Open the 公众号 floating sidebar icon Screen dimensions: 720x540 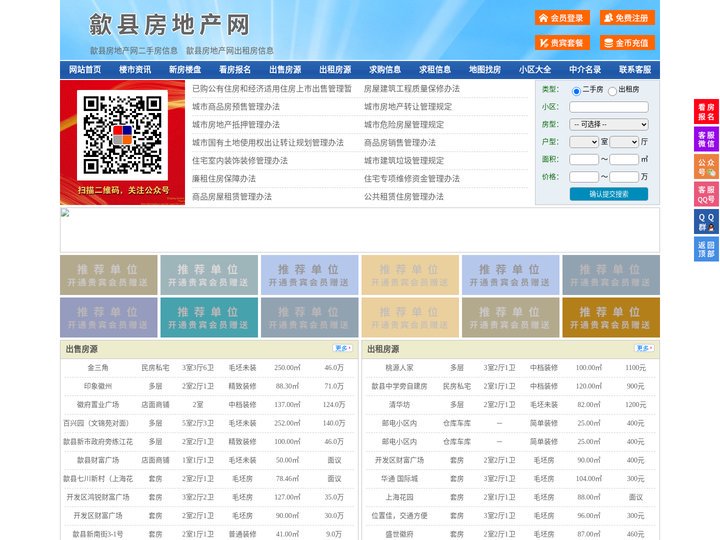point(706,167)
